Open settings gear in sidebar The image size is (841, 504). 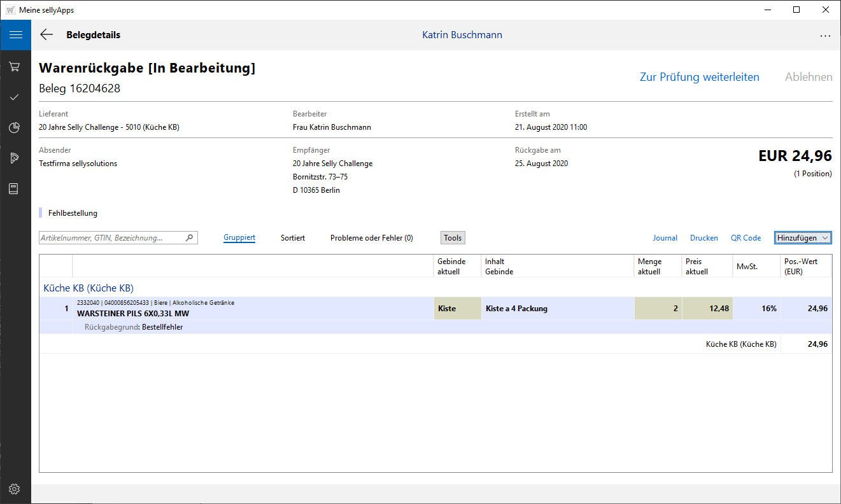pos(15,489)
